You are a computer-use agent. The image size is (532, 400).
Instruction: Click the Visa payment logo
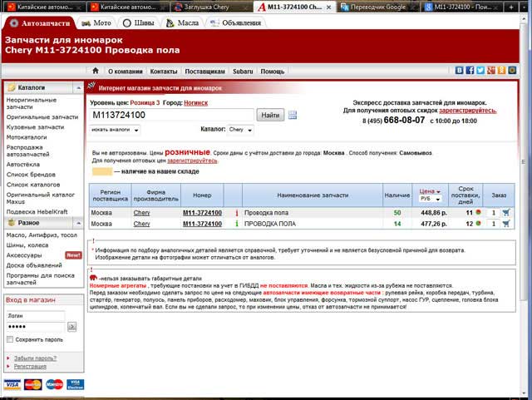[12, 385]
